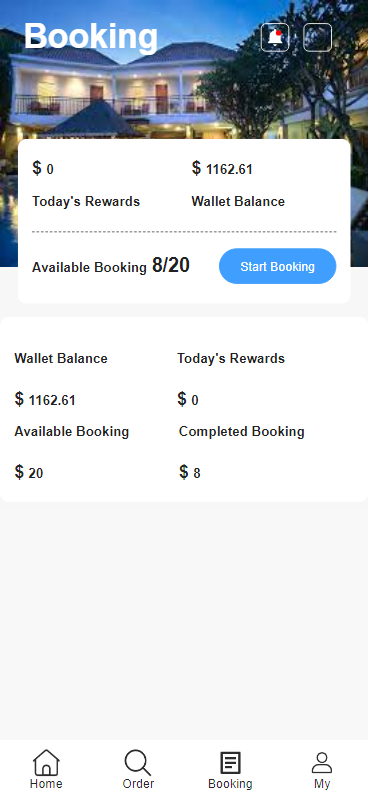Click the Completed Booking label

[x=241, y=432]
